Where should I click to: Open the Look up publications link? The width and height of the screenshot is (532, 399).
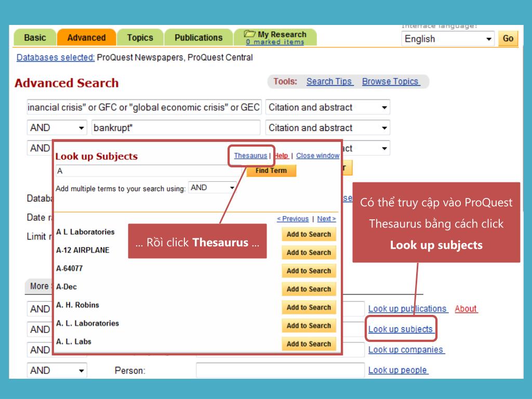[x=407, y=309]
